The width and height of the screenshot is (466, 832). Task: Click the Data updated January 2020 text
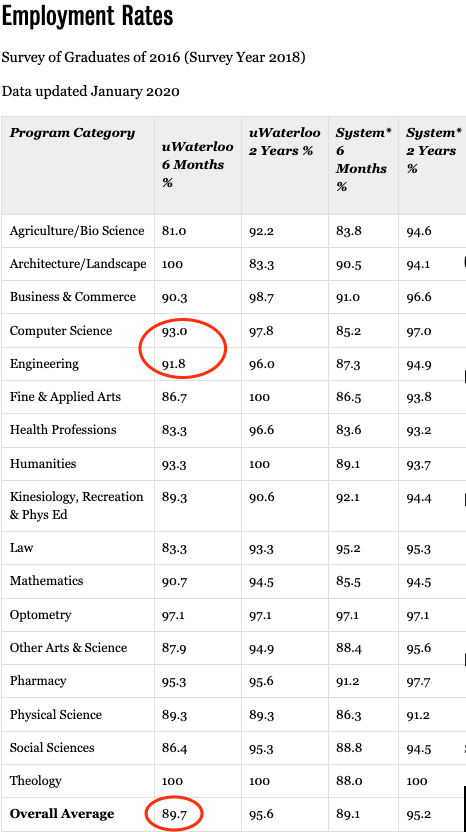(x=90, y=91)
